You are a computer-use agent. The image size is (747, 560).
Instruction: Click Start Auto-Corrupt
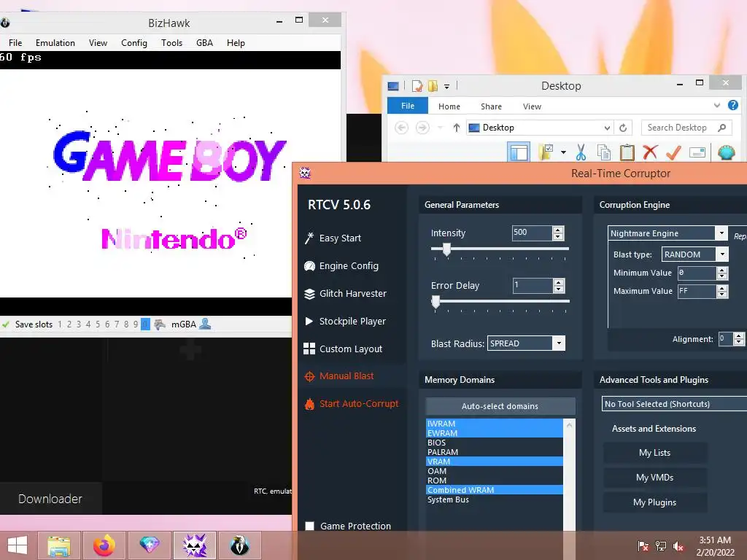(352, 404)
